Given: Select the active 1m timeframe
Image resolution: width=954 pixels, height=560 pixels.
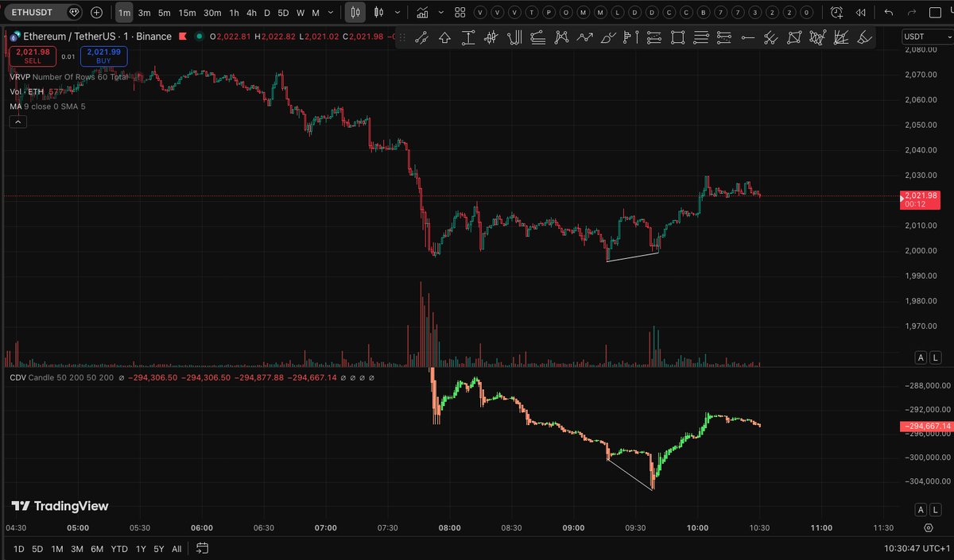Looking at the screenshot, I should 124,13.
